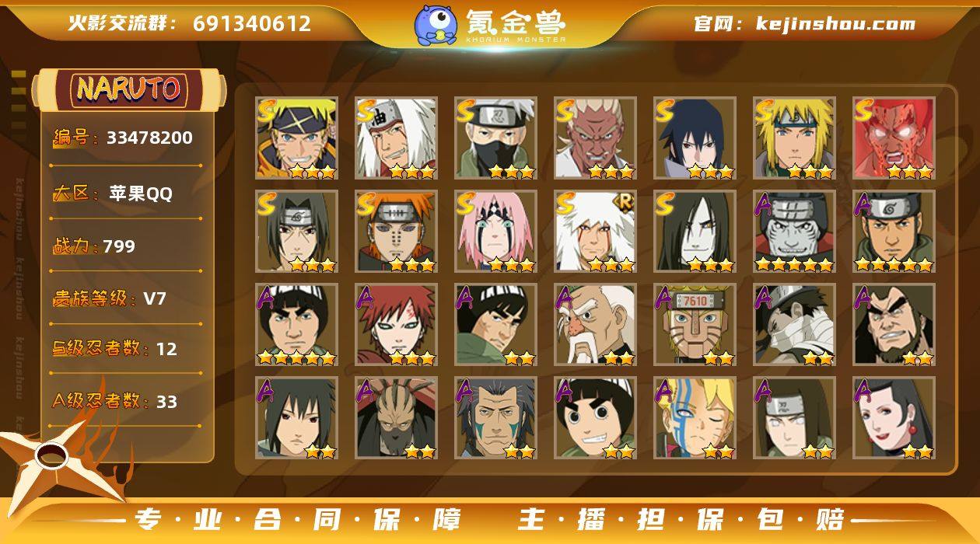
Task: Select the Orochimaru S-rank portrait
Action: (695, 232)
